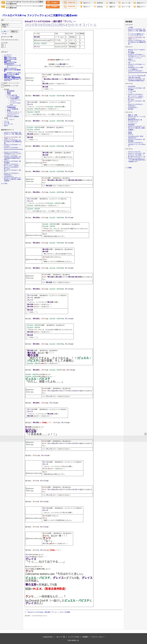Image resolution: width=147 pixels, height=644 pixels.
Task: Open Connecting With you バトルロイヤル! link
Action: (x=13, y=79)
